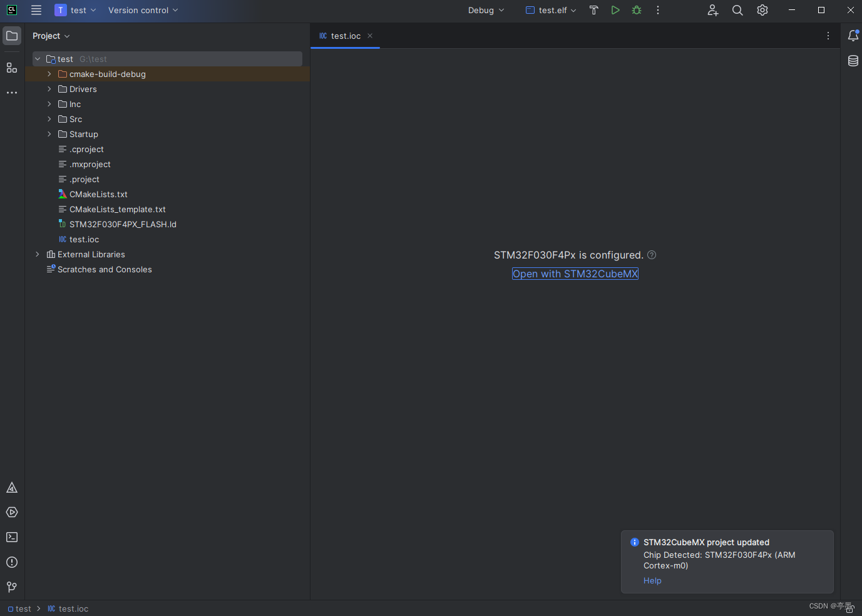862x616 pixels.
Task: Build project with the hammer icon
Action: pos(594,10)
